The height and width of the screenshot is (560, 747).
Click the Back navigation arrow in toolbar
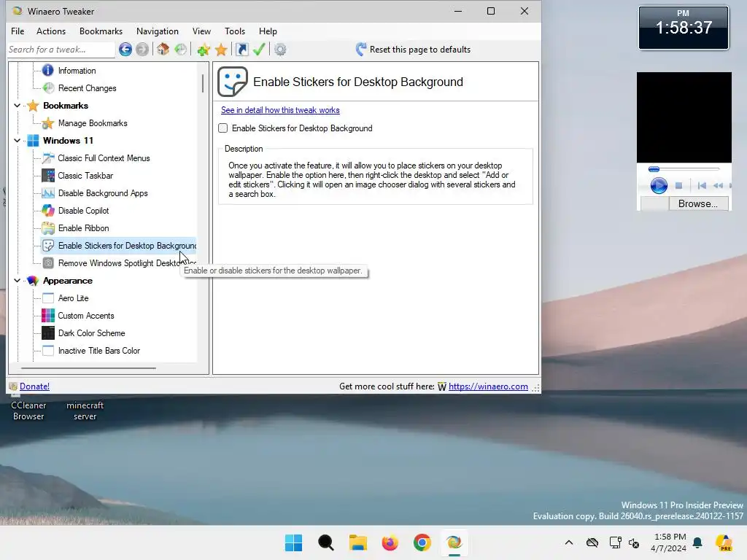click(125, 49)
